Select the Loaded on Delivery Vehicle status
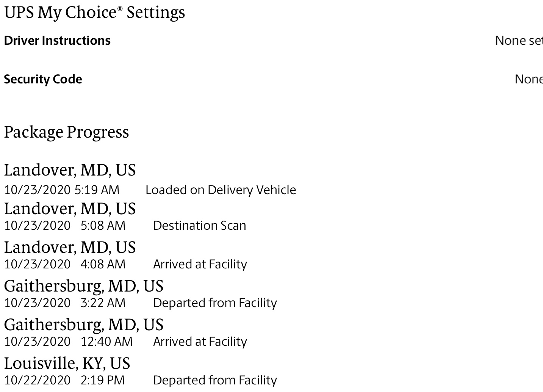Image resolution: width=543 pixels, height=392 pixels. pyautogui.click(x=221, y=190)
